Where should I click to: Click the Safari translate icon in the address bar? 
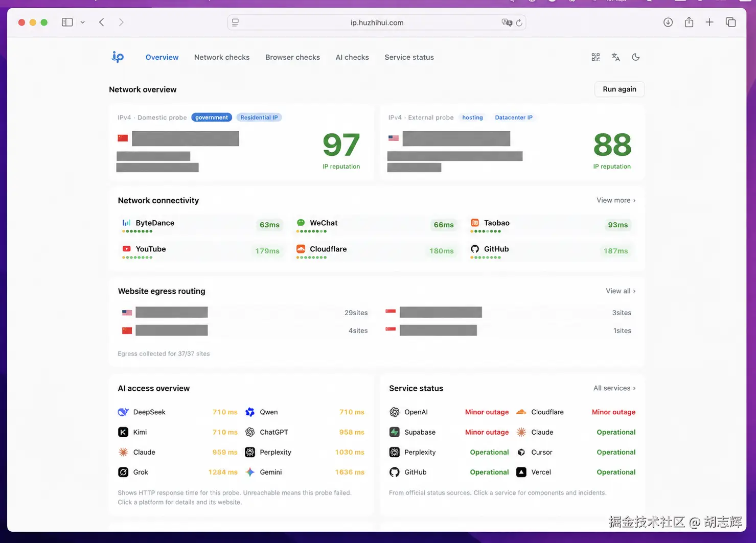[x=507, y=22]
